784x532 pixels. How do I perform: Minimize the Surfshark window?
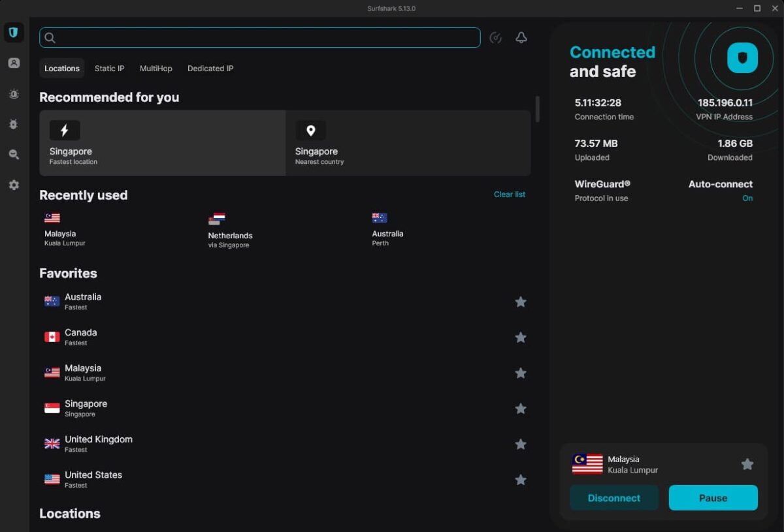tap(739, 8)
